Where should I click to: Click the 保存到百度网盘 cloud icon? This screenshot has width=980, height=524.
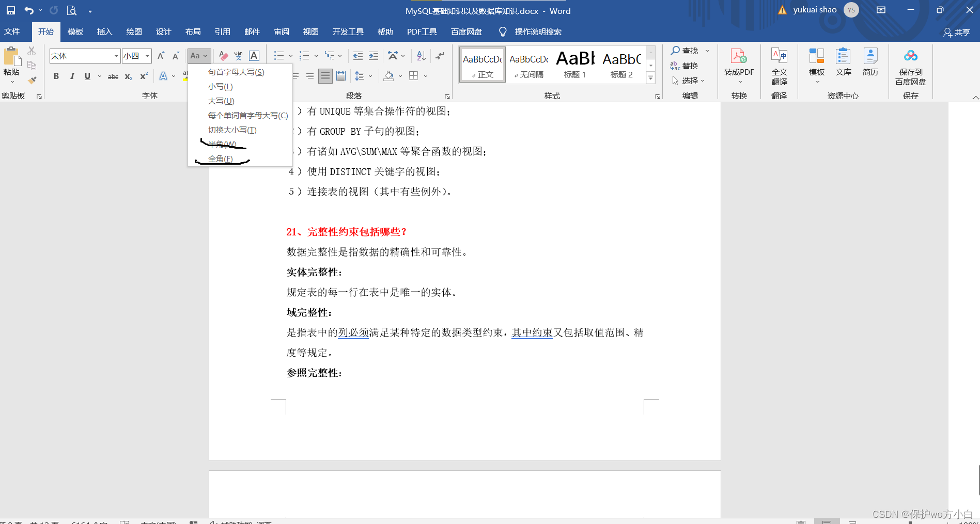[x=911, y=56]
